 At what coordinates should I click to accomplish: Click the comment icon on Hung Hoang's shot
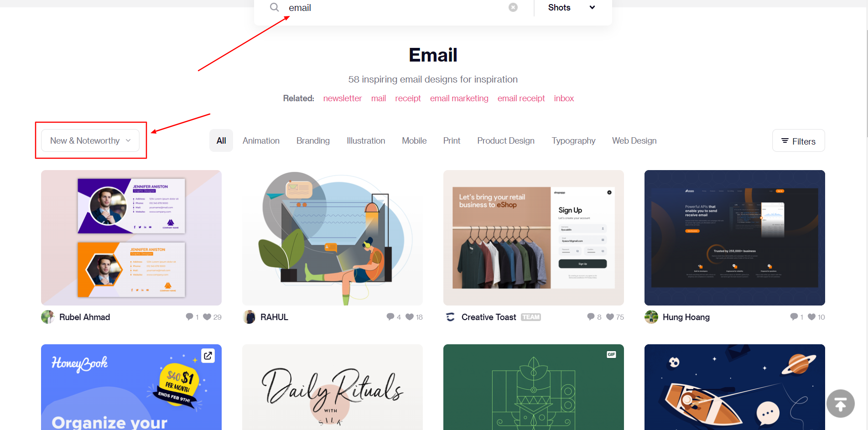[794, 317]
